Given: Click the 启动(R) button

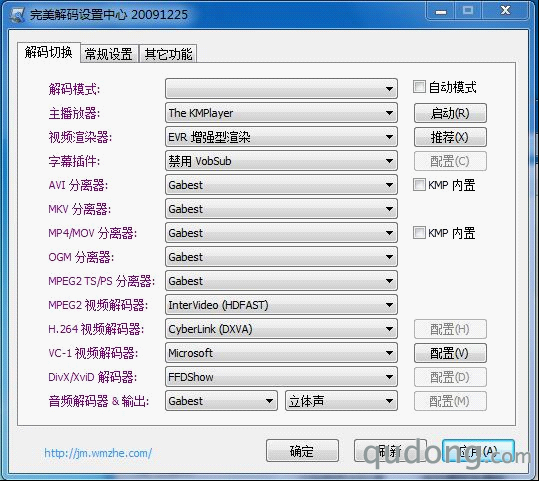Looking at the screenshot, I should click(x=450, y=113).
